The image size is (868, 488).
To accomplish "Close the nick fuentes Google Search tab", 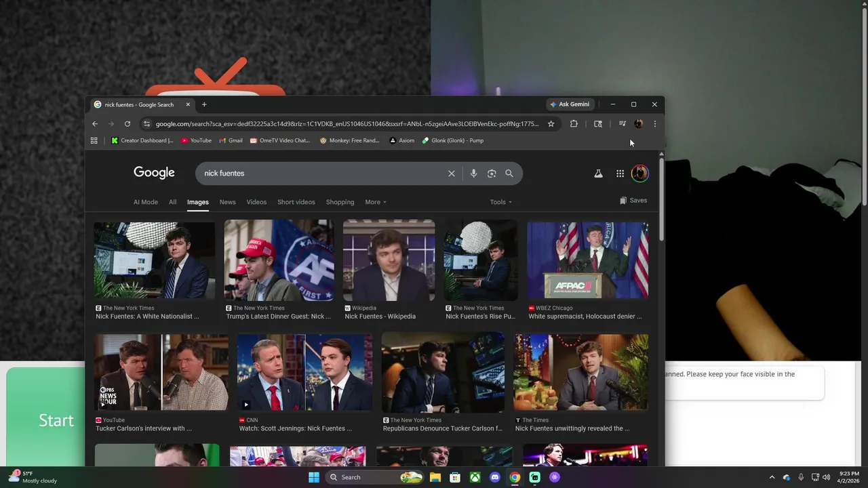I will click(188, 104).
